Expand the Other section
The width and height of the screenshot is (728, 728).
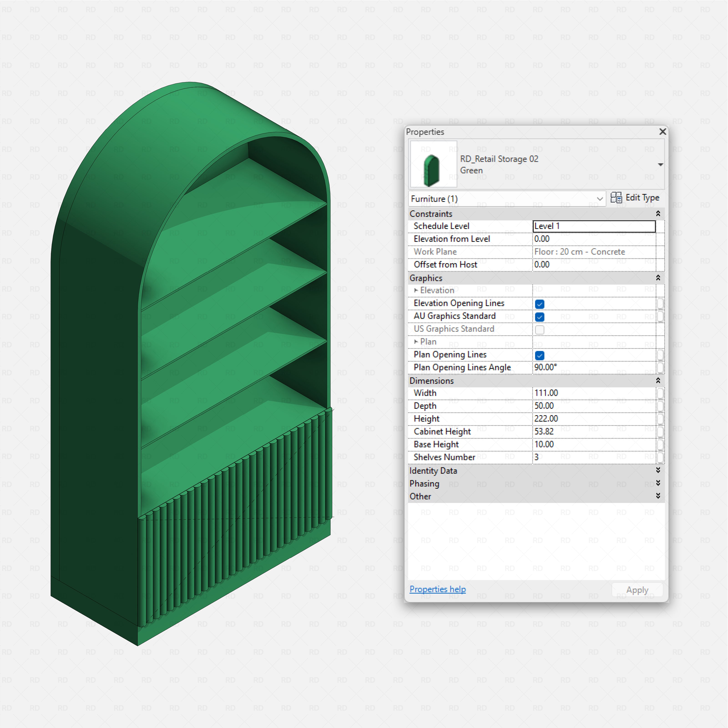point(658,496)
